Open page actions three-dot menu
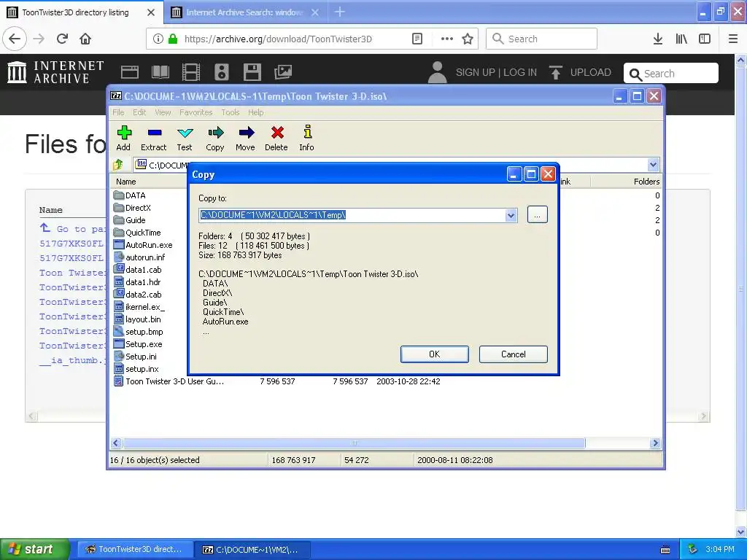747x560 pixels. pyautogui.click(x=447, y=39)
